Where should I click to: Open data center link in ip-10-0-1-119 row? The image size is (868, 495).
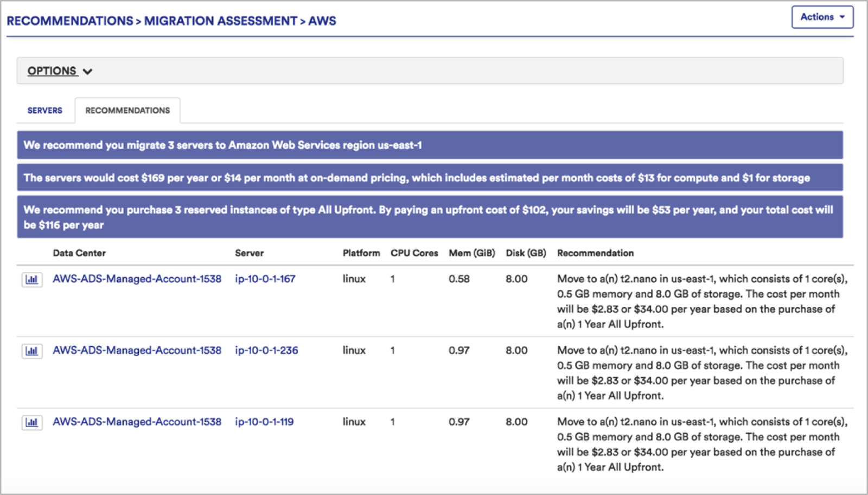[x=137, y=422]
